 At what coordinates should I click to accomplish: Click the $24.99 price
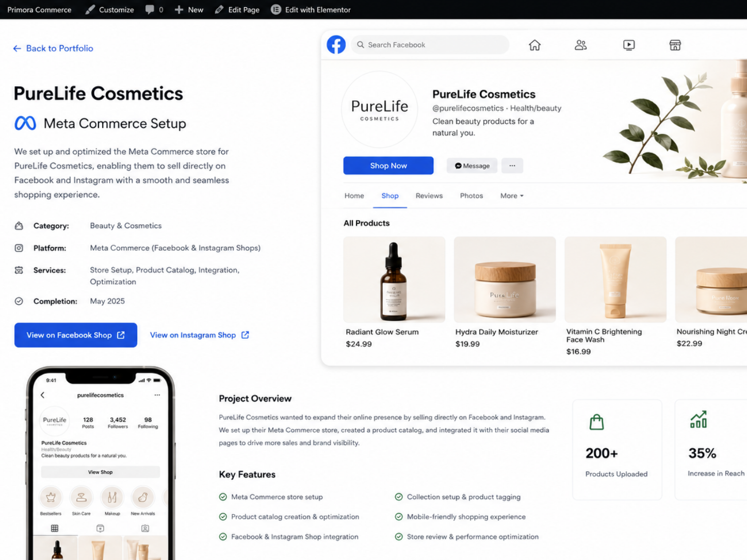click(x=359, y=344)
